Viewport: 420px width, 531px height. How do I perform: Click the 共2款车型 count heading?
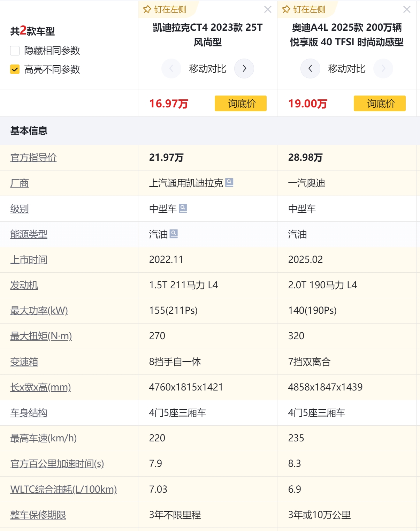[x=32, y=31]
